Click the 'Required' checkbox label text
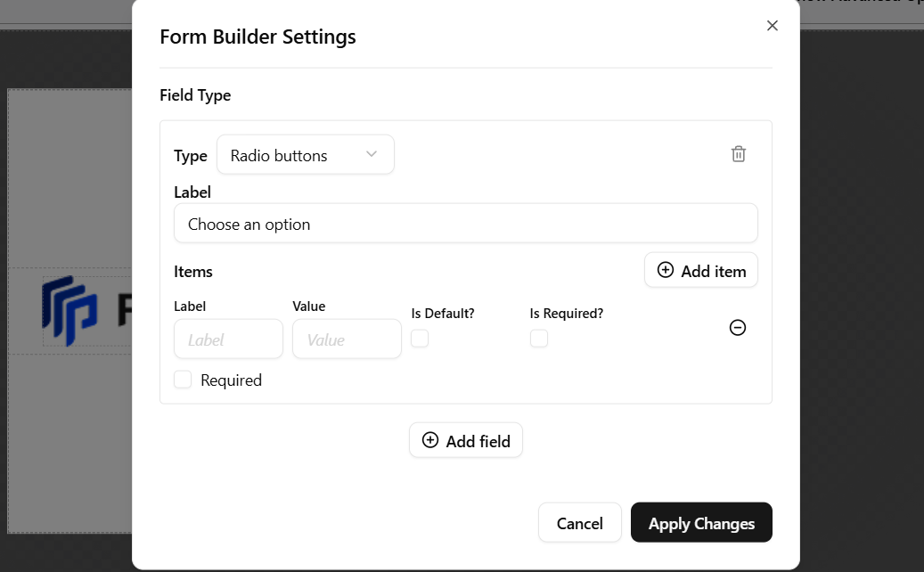Viewport: 924px width, 572px height. [x=231, y=380]
